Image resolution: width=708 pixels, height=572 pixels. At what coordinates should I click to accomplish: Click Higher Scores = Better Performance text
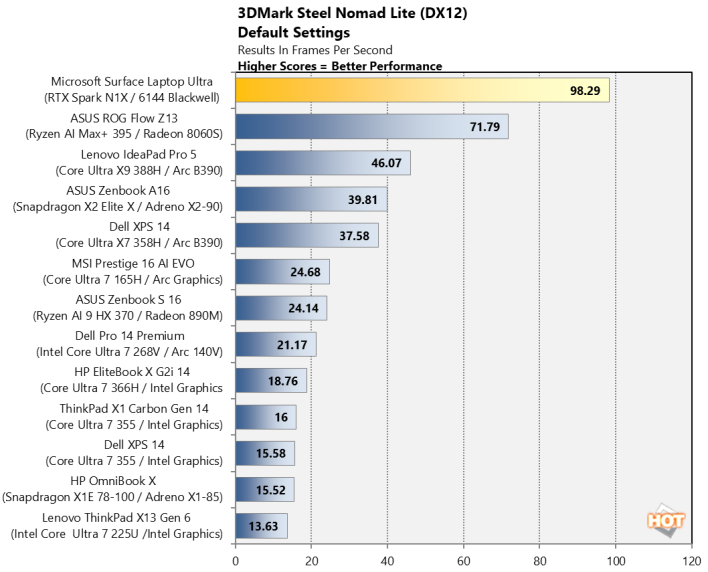(x=340, y=66)
